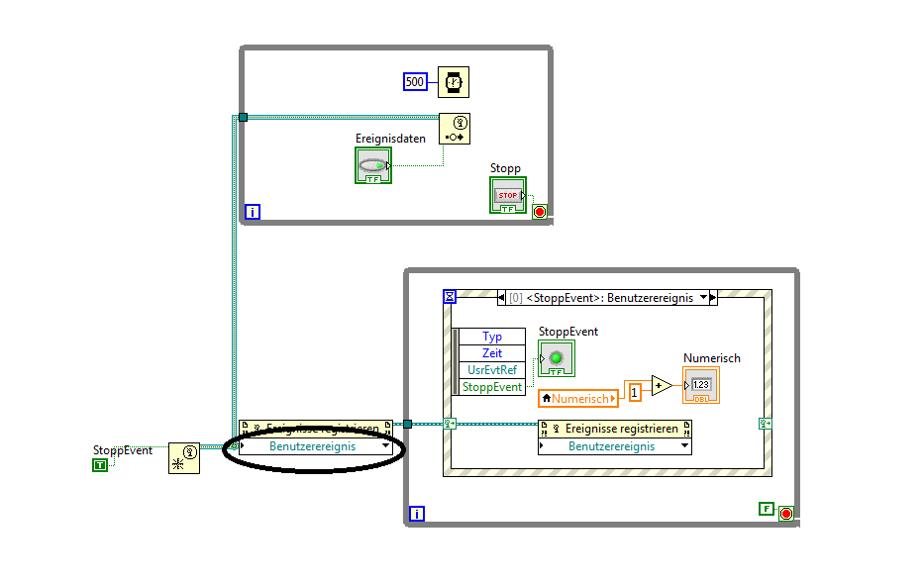The image size is (924, 583).
Task: Go to previous event case arrow
Action: pyautogui.click(x=501, y=297)
